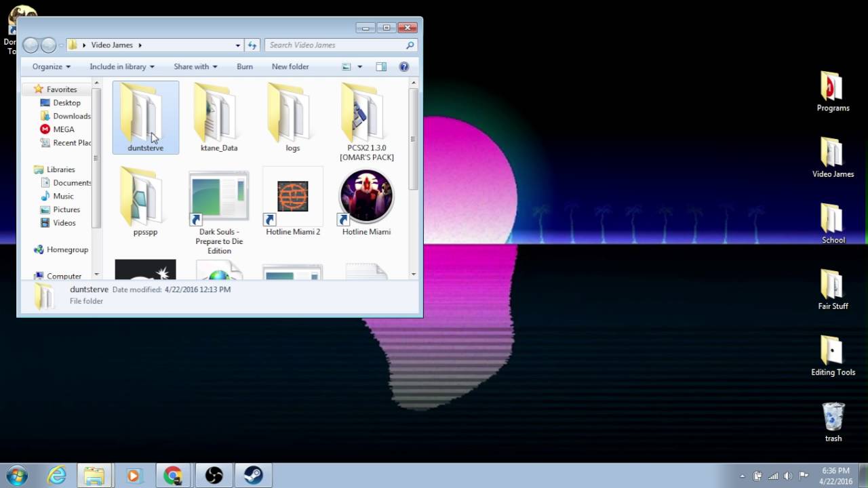Launch Internet Explorer from taskbar
Image resolution: width=868 pixels, height=488 pixels.
[56, 475]
